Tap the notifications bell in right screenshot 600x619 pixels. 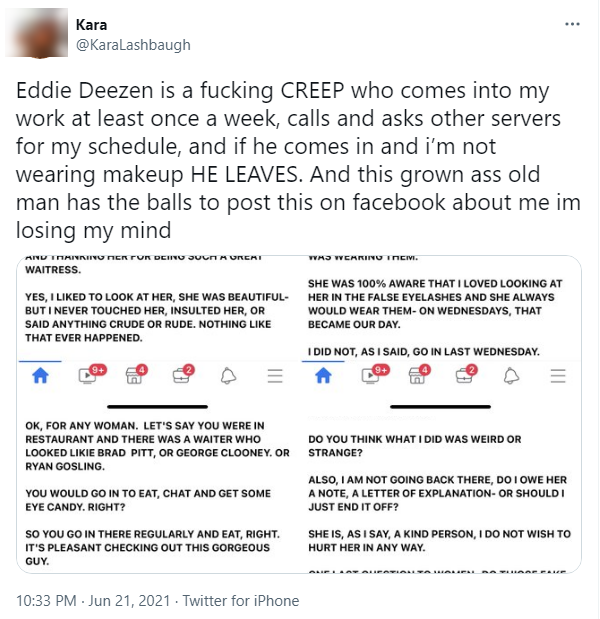point(511,375)
